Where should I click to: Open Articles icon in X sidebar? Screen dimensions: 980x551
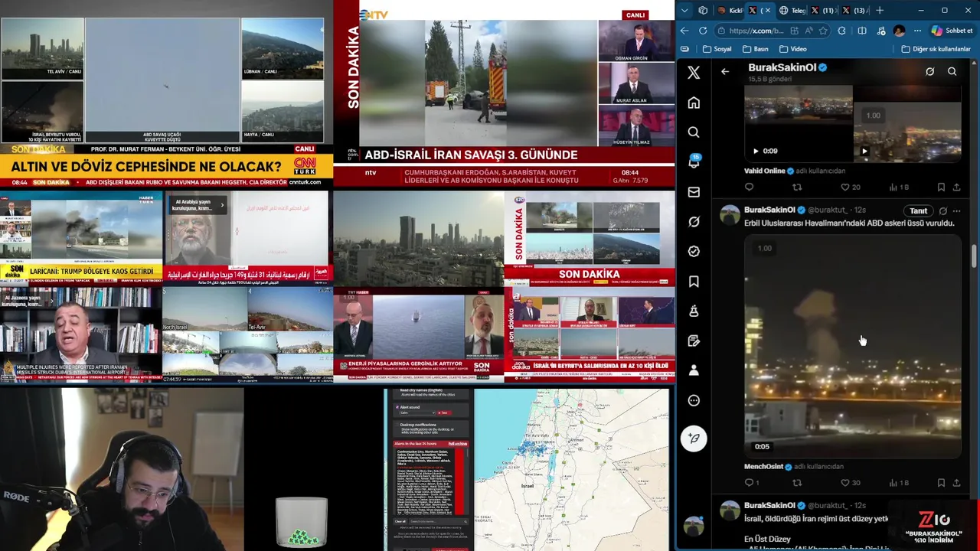click(694, 341)
